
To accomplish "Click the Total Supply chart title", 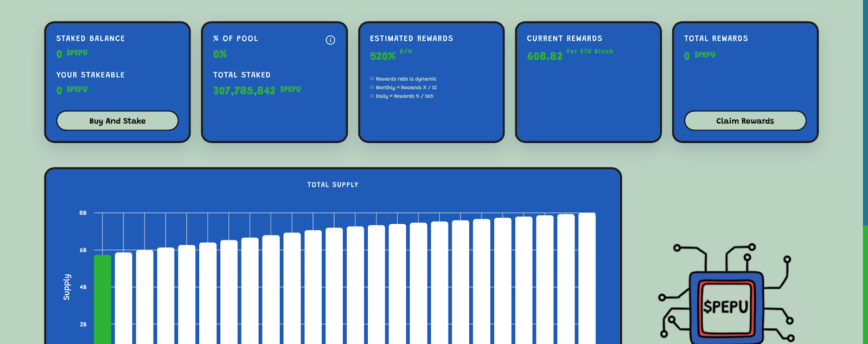I will (x=333, y=185).
